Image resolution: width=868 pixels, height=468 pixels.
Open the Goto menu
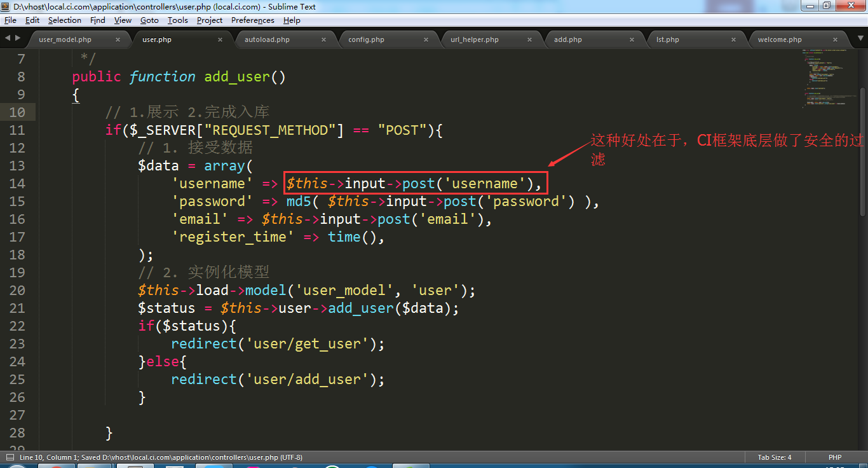[149, 20]
